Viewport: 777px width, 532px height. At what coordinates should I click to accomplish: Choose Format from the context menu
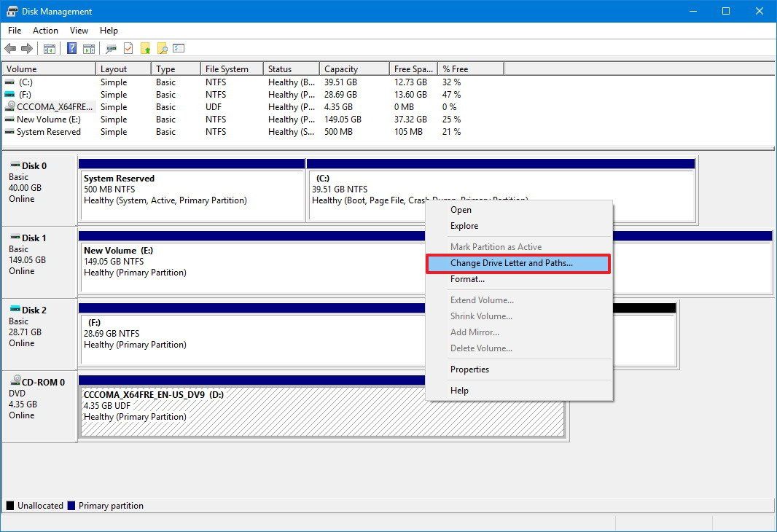pos(467,279)
